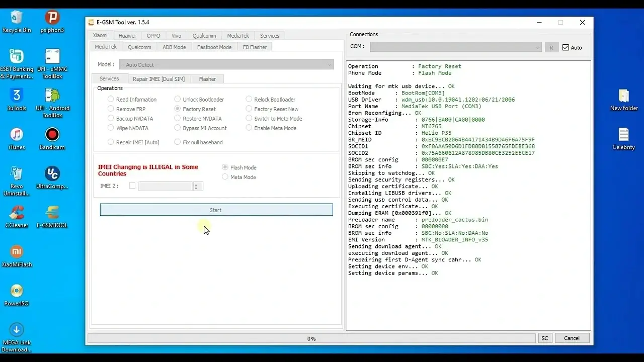Open MEGA Link Downloader icon
The image size is (644, 362).
pos(17,338)
